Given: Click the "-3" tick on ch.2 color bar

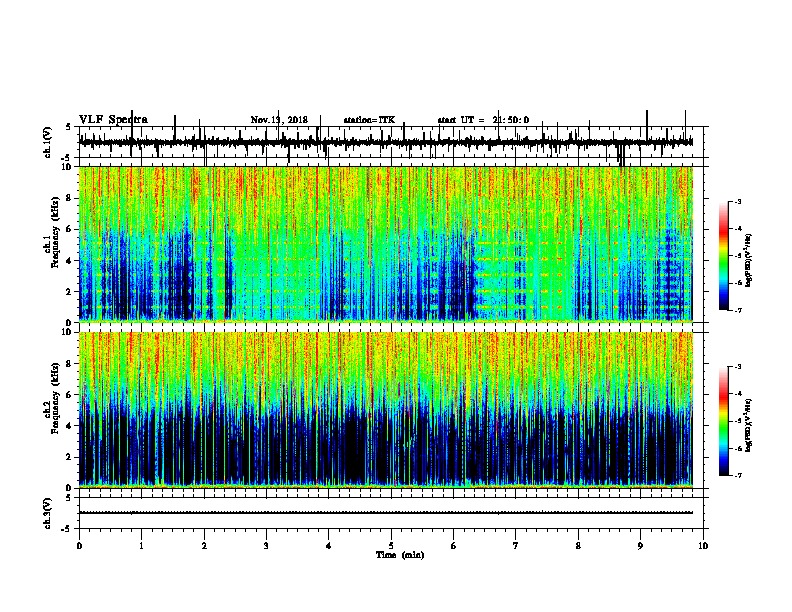Looking at the screenshot, I should click(x=738, y=367).
